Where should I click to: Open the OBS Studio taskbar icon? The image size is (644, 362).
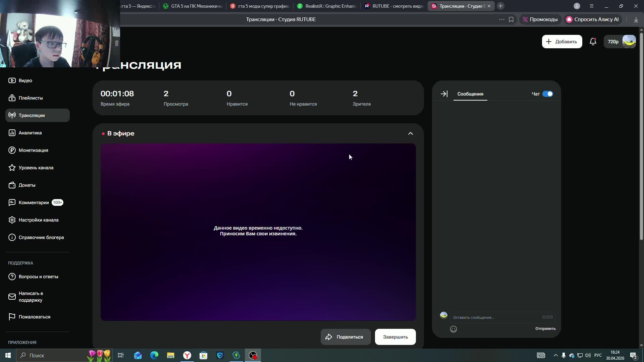click(x=253, y=355)
